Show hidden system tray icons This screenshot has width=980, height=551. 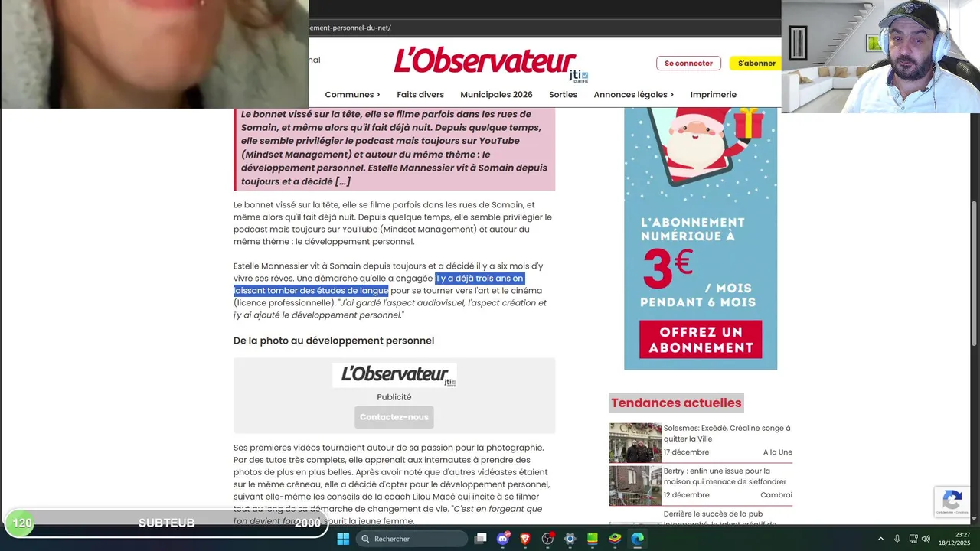click(x=880, y=539)
